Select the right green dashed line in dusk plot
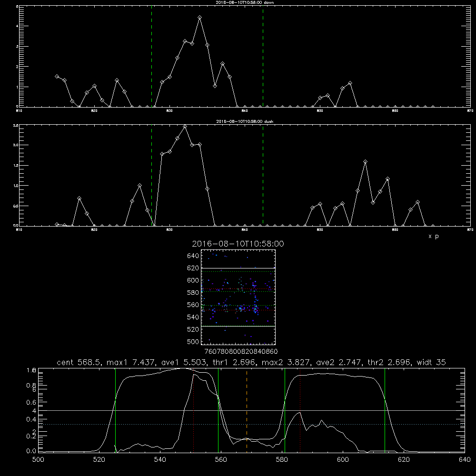476x476 pixels. point(263,175)
